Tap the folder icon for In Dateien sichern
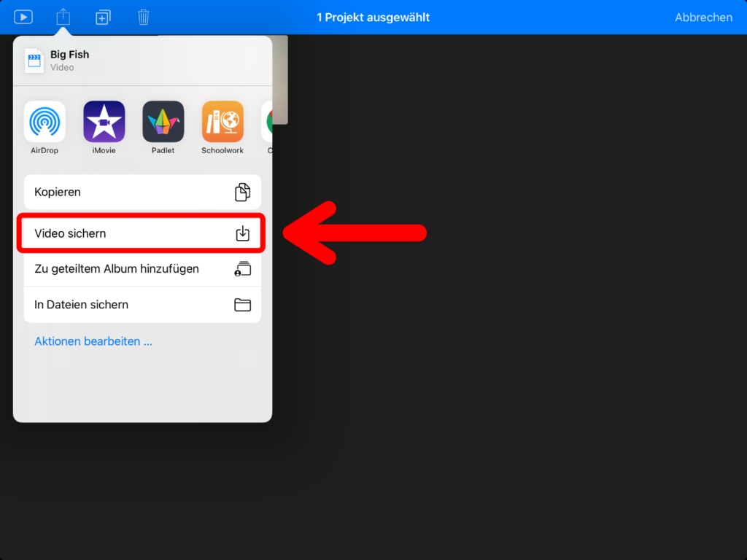 (x=242, y=305)
